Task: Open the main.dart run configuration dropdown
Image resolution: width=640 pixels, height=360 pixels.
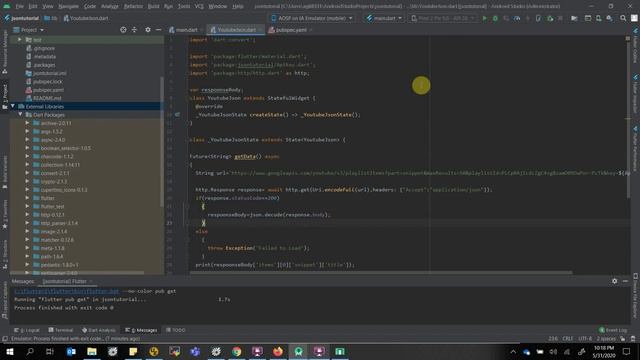Action: (x=384, y=18)
